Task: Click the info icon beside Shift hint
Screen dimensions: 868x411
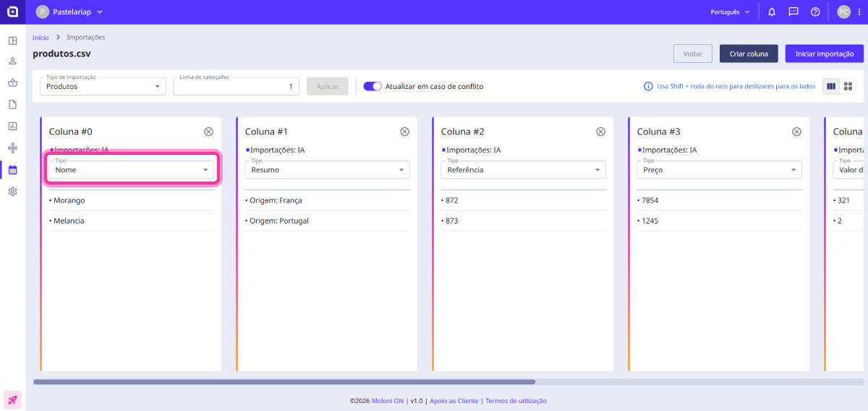Action: point(648,86)
